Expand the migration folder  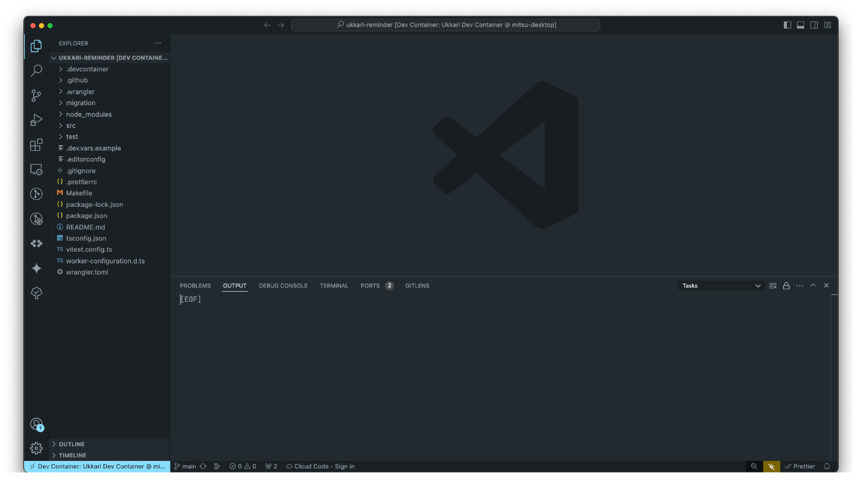(x=109, y=103)
